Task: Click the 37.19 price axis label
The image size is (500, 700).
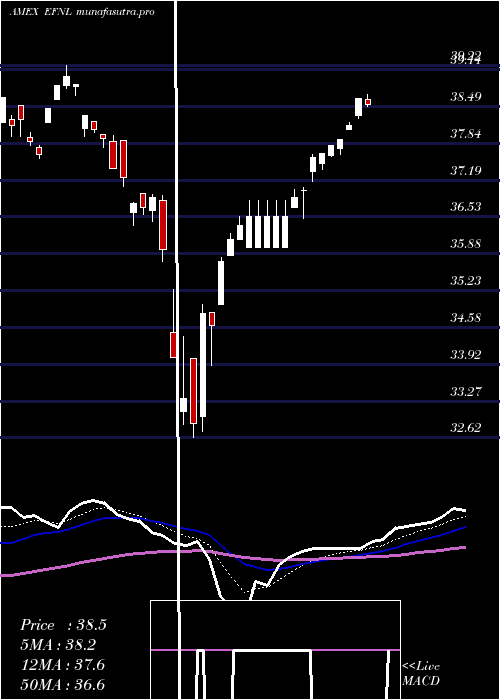Action: tap(466, 170)
